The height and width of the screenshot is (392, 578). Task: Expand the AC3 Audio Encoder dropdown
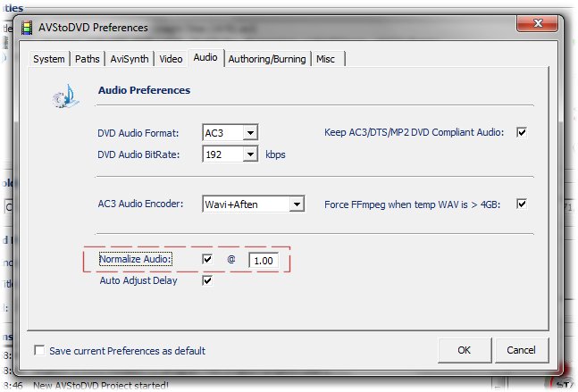[297, 204]
